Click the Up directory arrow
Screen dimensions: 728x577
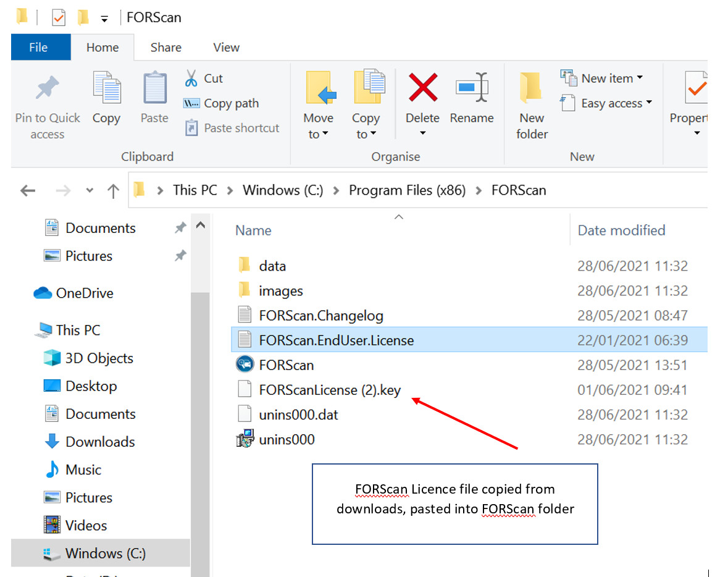(x=113, y=191)
